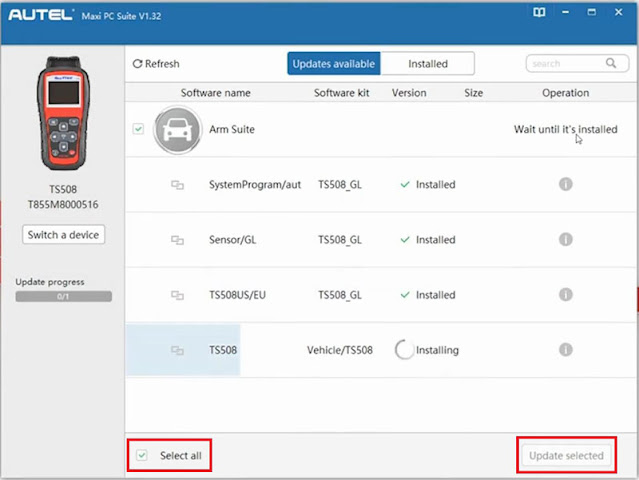Open info icon for TS508 Installing row
Screen dimensions: 639x480
click(x=565, y=349)
